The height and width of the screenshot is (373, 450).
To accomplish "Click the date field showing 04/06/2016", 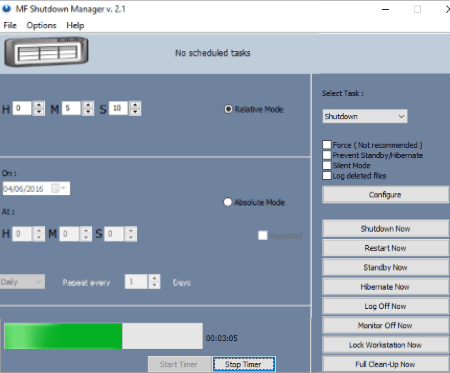I will tap(36, 189).
